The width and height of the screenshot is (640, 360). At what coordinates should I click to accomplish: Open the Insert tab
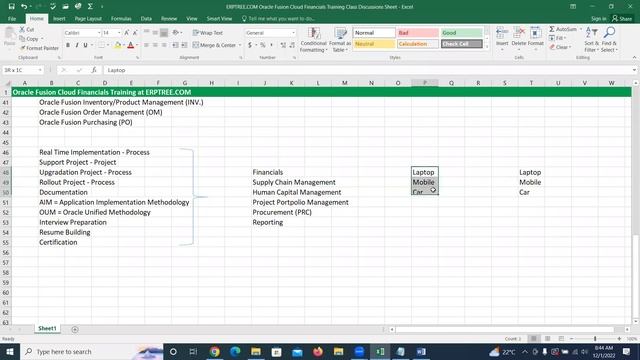coord(59,19)
